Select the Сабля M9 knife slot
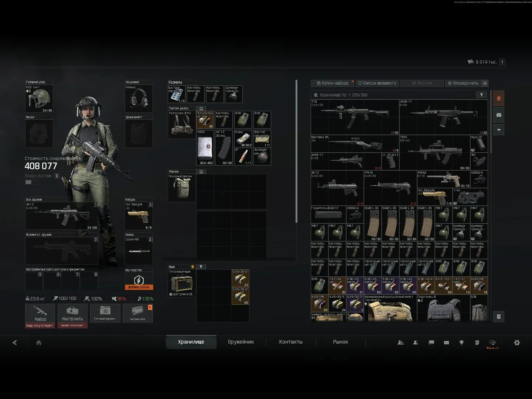The height and width of the screenshot is (399, 532). [x=139, y=251]
